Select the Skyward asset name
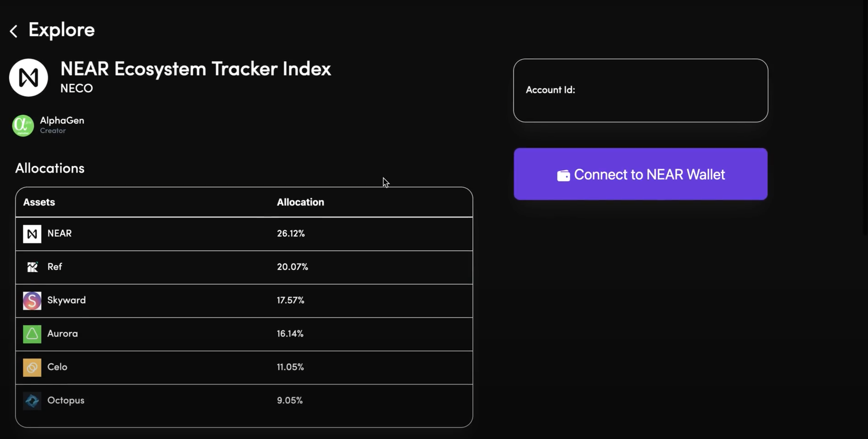The image size is (868, 439). tap(66, 300)
